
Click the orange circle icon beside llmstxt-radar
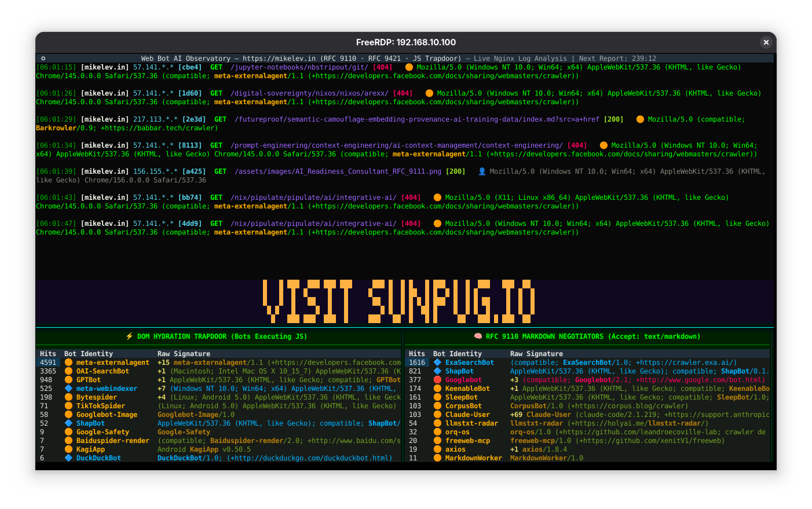(x=437, y=423)
